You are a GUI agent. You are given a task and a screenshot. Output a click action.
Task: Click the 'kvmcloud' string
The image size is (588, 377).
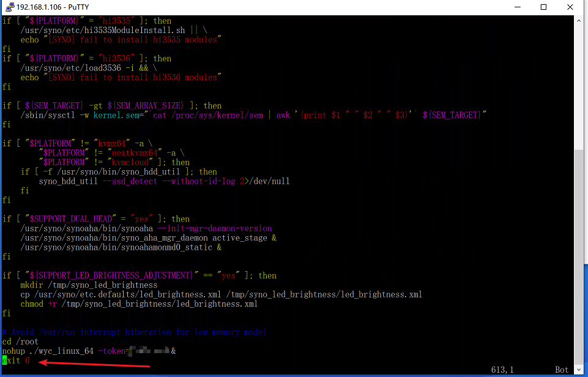pos(130,162)
